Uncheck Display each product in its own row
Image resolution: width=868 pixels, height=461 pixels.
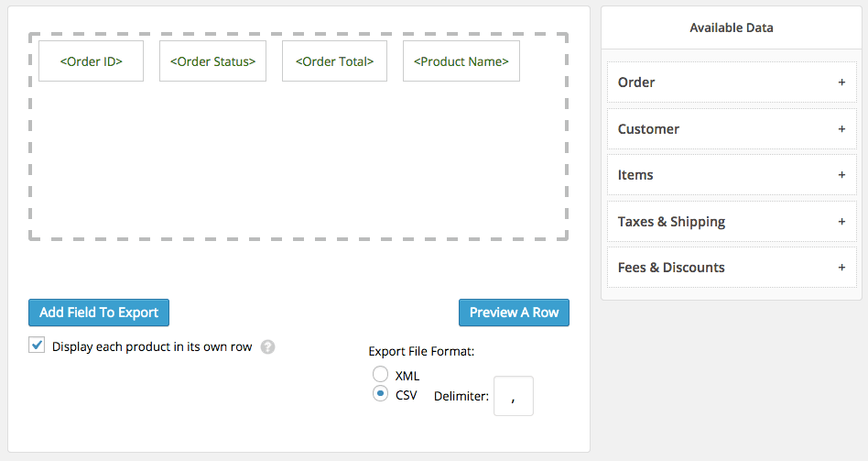click(37, 346)
